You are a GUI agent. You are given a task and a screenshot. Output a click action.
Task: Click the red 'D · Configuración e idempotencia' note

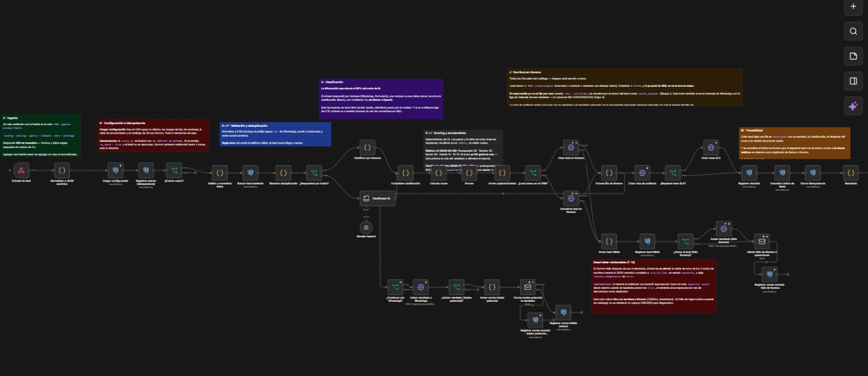[x=154, y=135]
